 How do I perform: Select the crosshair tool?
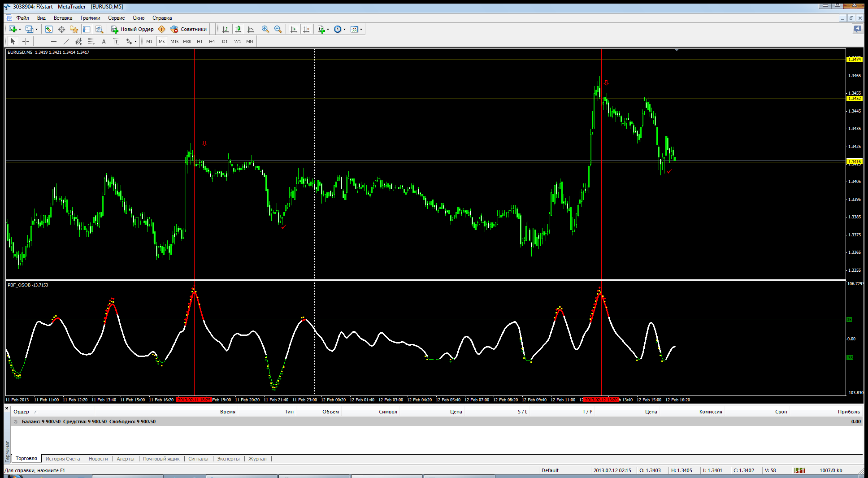point(26,41)
